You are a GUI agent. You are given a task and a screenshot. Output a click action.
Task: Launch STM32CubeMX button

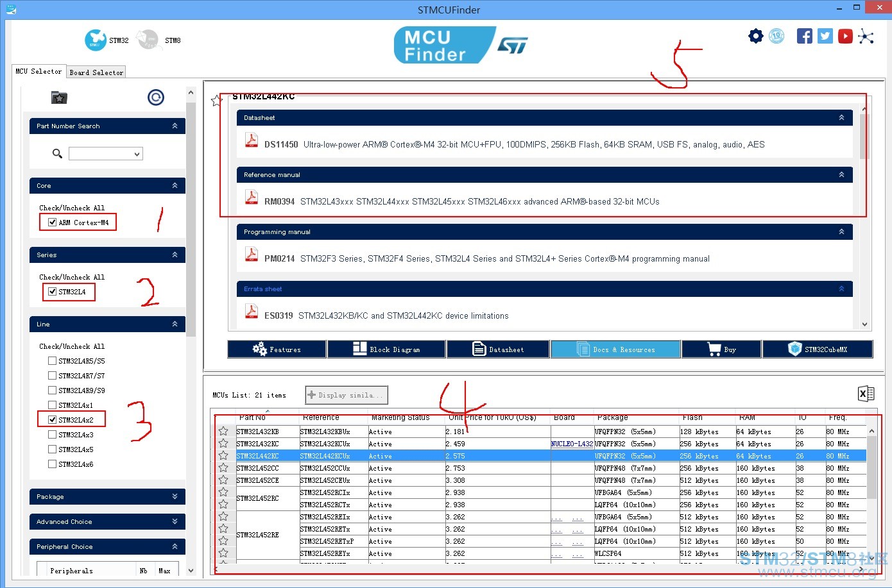pyautogui.click(x=818, y=349)
